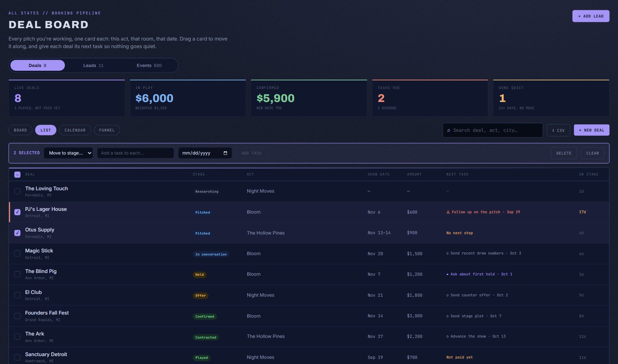
Task: Click the calendar picker icon in date field
Action: tap(225, 153)
